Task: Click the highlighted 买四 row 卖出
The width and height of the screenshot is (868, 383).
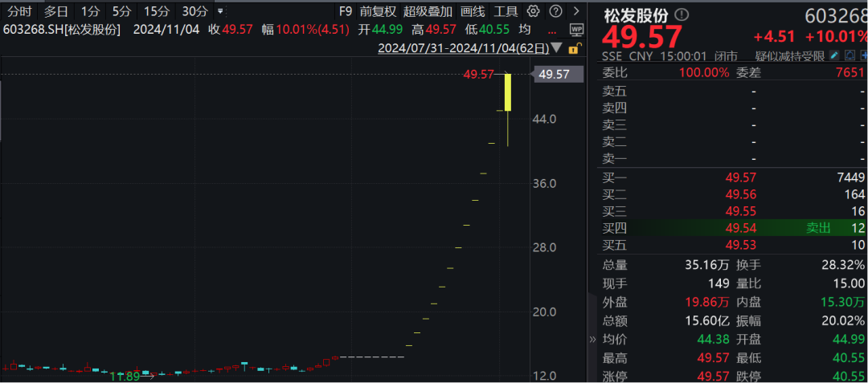Action: click(x=819, y=228)
